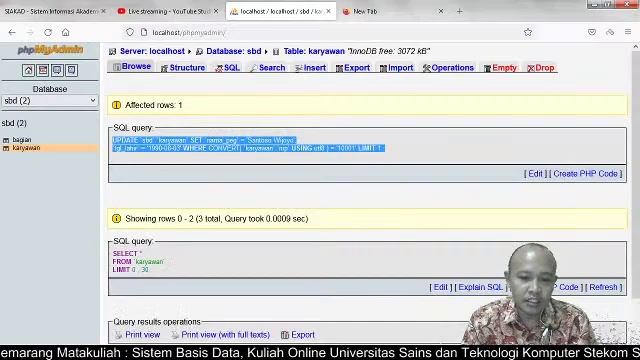The height and width of the screenshot is (360, 640).
Task: Open the SQL tab
Action: coord(227,68)
